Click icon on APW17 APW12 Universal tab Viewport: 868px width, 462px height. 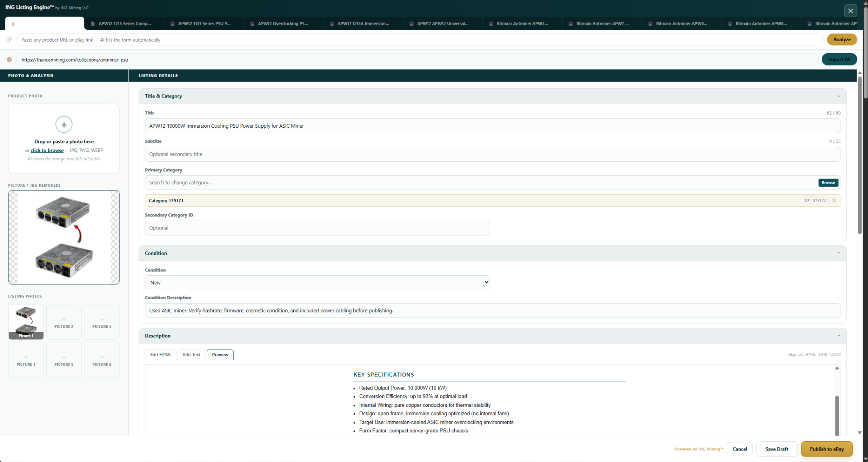coord(412,24)
